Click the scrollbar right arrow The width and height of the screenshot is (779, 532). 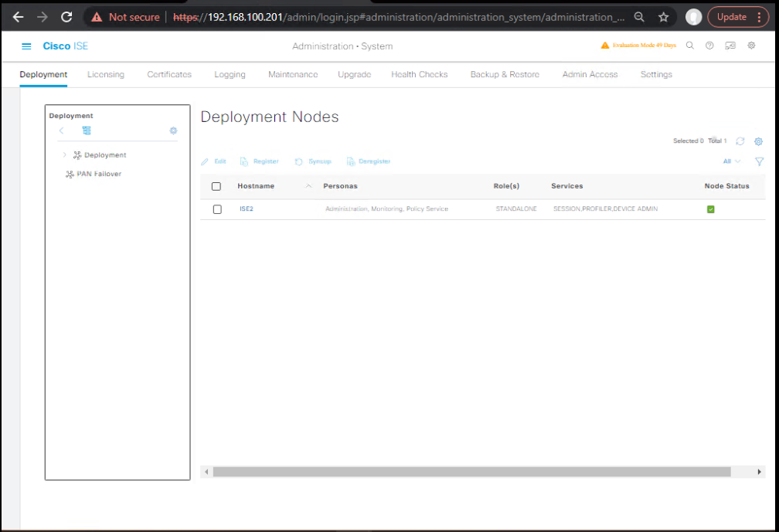tap(759, 472)
